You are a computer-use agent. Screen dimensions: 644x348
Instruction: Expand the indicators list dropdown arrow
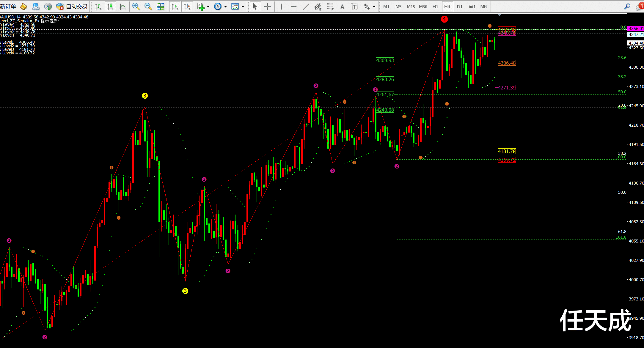[208, 7]
